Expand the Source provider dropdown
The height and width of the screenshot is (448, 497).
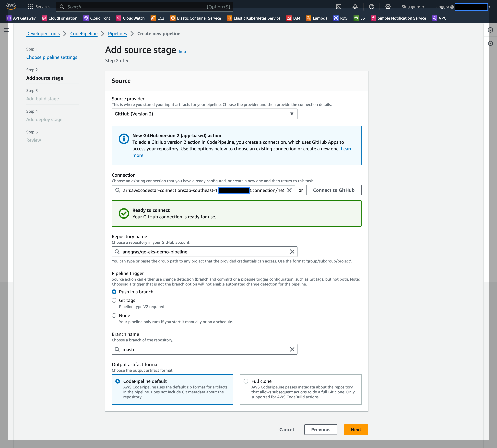tap(204, 114)
